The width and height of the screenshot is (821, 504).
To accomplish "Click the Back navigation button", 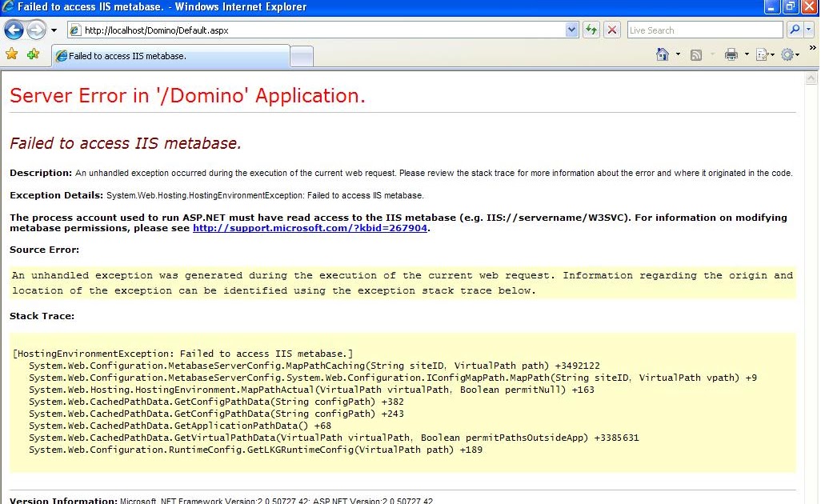I will coord(14,30).
